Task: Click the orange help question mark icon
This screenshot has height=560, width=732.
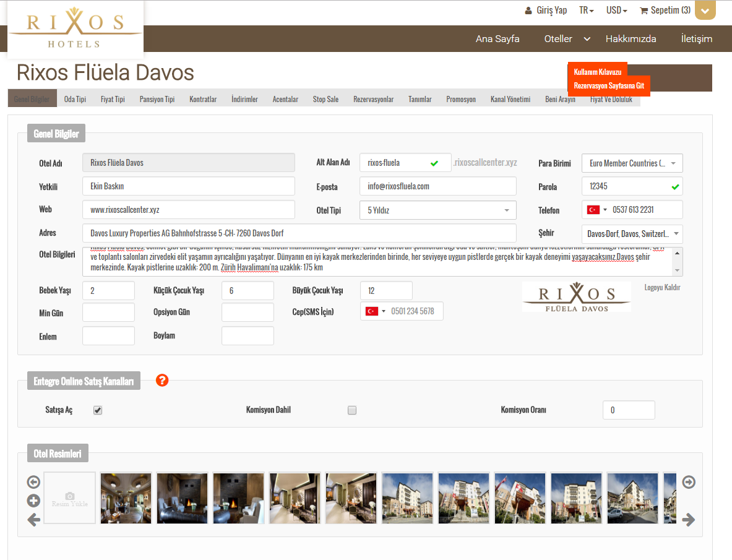Action: [x=162, y=381]
